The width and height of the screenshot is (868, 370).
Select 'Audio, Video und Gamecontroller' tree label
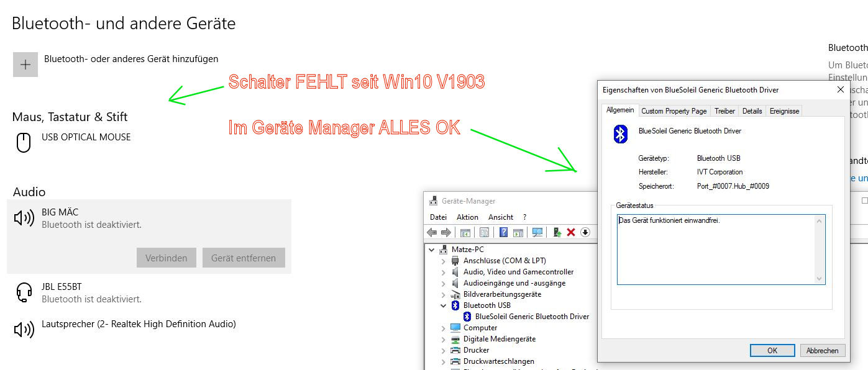tap(518, 272)
